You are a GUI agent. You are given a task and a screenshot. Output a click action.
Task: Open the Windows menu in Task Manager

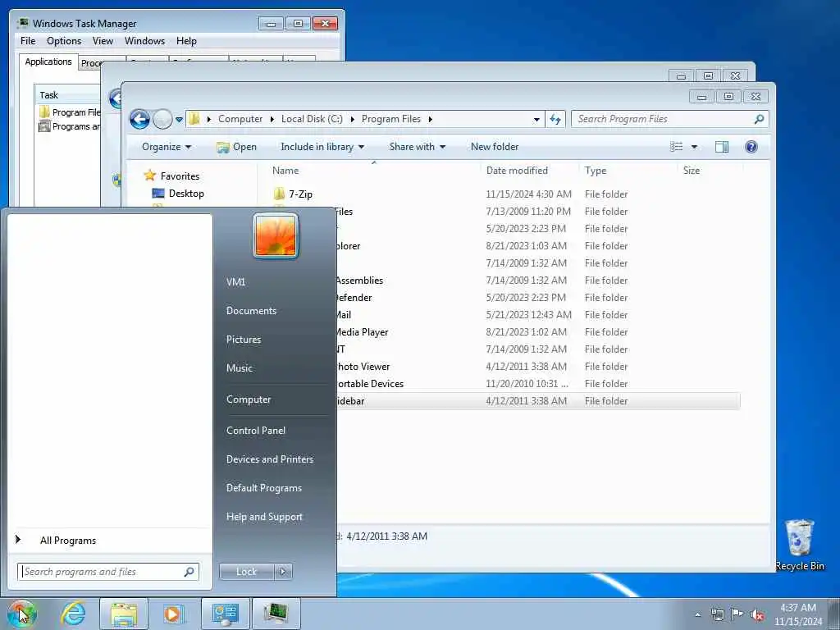pos(144,41)
